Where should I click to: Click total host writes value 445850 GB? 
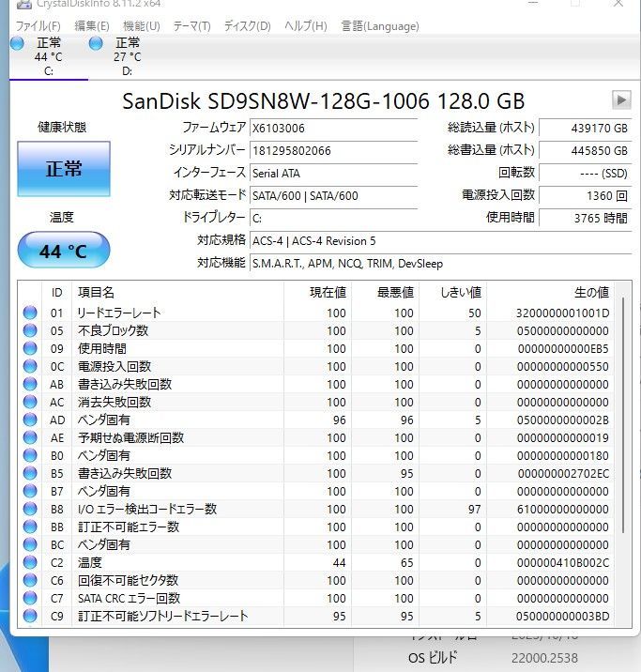585,151
